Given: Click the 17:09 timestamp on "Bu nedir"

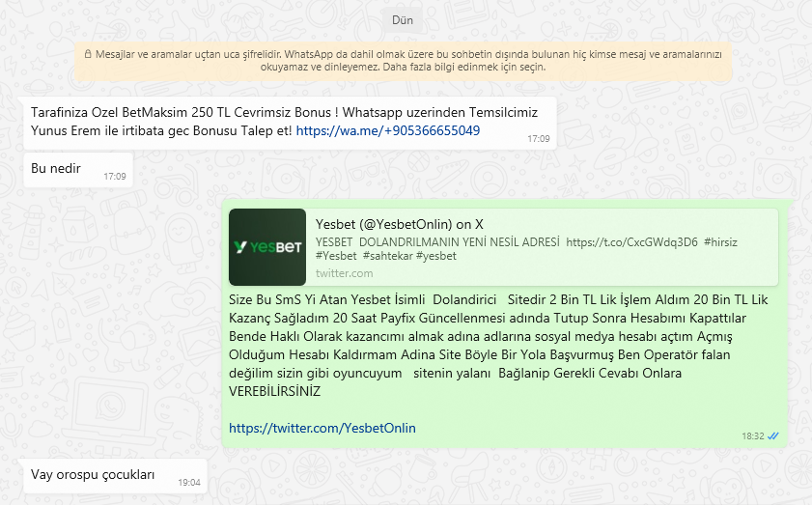Looking at the screenshot, I should tap(115, 176).
